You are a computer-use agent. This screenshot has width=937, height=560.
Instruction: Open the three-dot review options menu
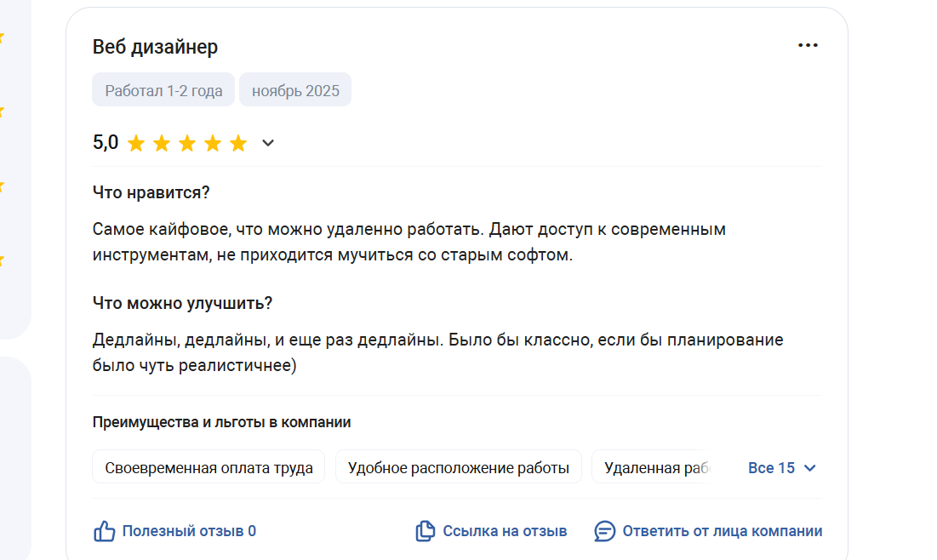pos(807,45)
